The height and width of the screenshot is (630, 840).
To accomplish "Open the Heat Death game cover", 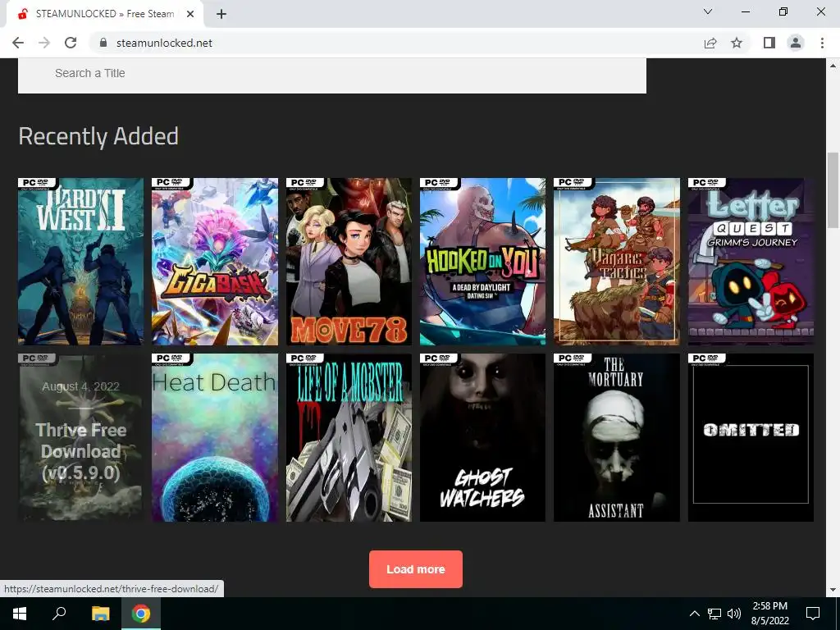I will pyautogui.click(x=215, y=437).
